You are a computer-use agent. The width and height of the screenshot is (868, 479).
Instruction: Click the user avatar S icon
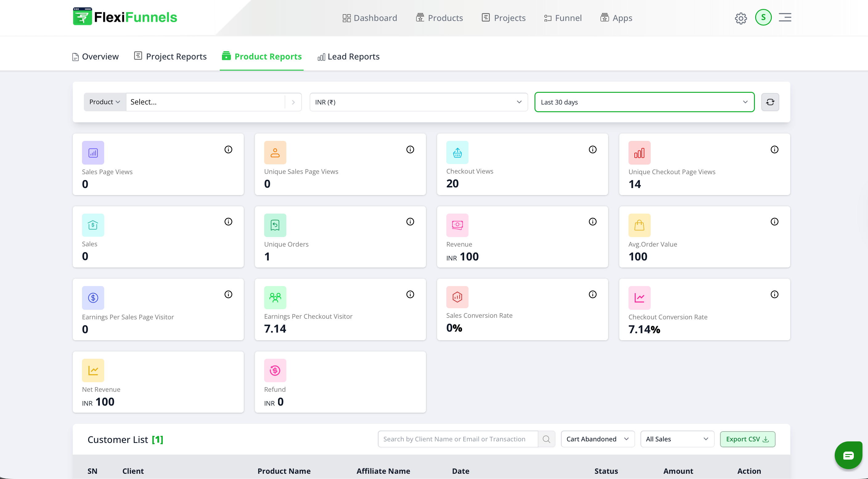(x=763, y=18)
